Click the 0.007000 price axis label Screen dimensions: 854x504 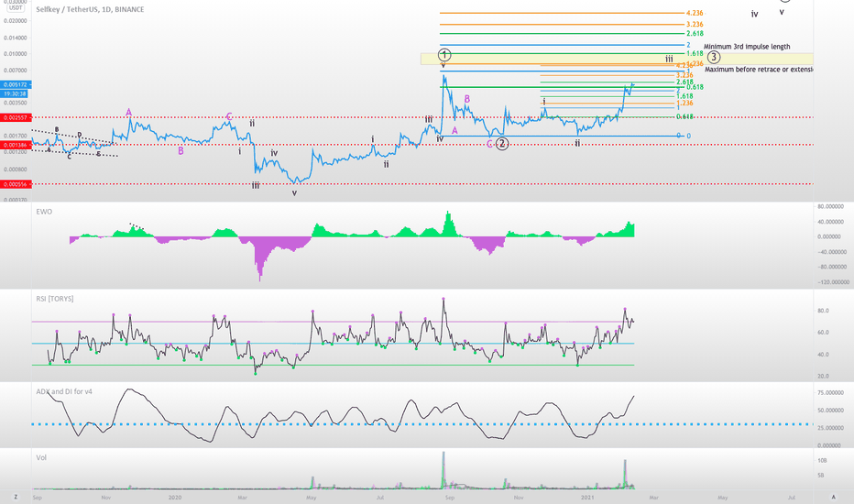point(15,71)
